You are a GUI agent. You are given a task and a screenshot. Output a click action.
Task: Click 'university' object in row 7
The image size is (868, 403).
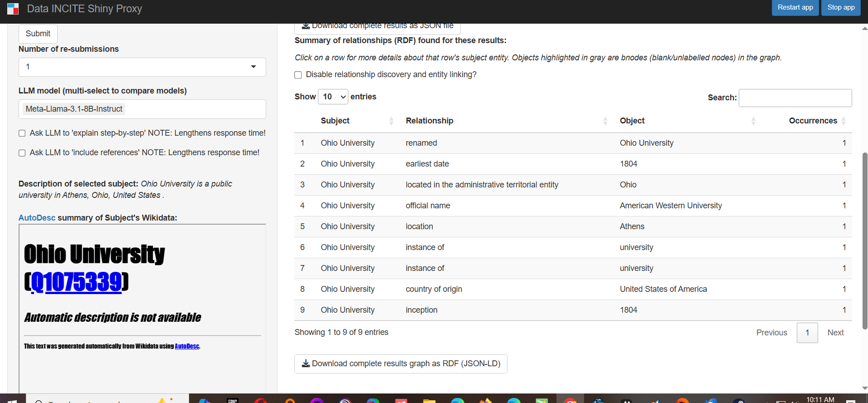[x=637, y=268]
